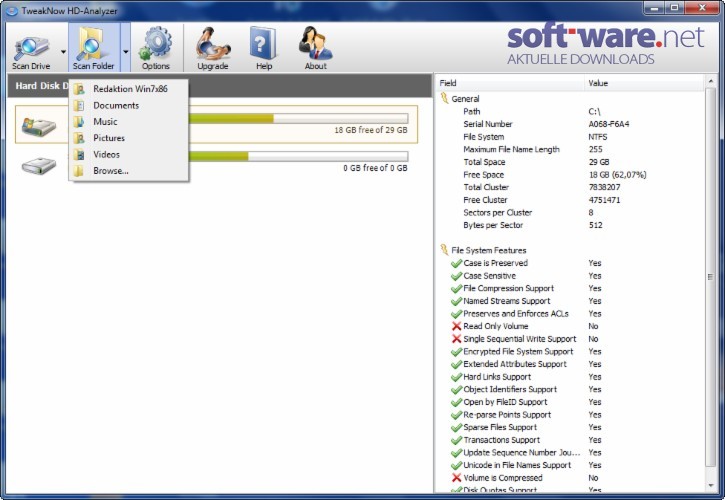
Task: Select the Sectors per Cluster row
Action: click(570, 213)
